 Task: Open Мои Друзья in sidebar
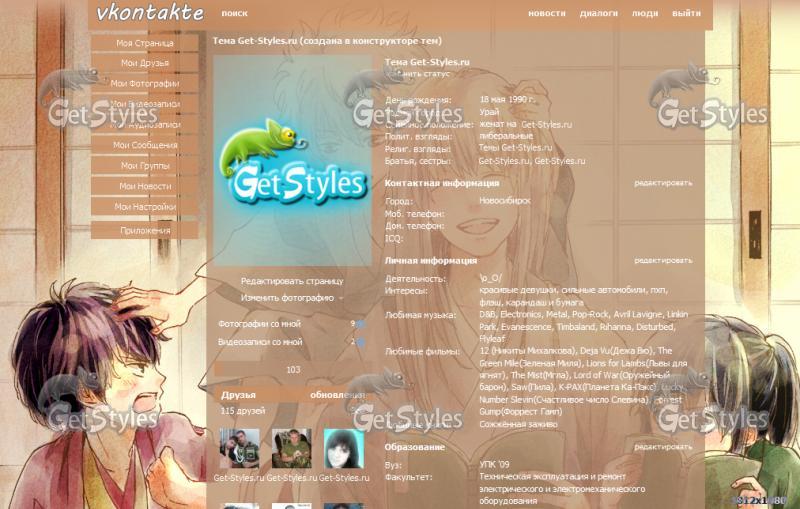145,63
